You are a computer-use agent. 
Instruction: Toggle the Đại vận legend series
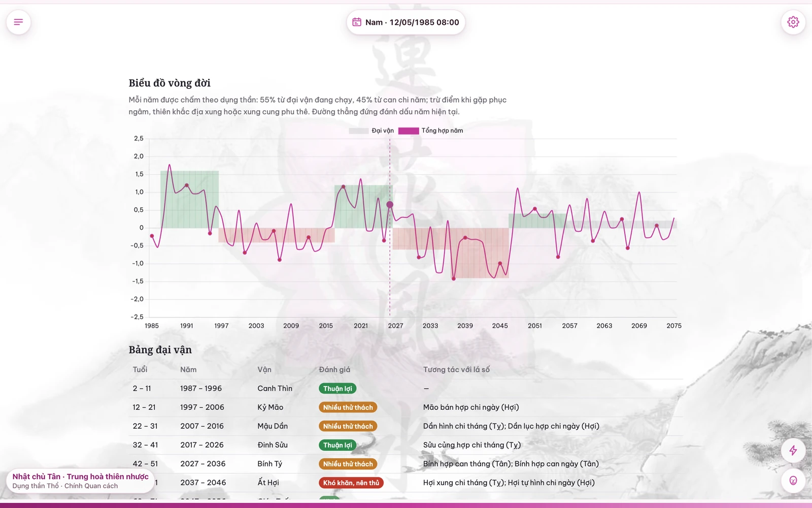371,131
